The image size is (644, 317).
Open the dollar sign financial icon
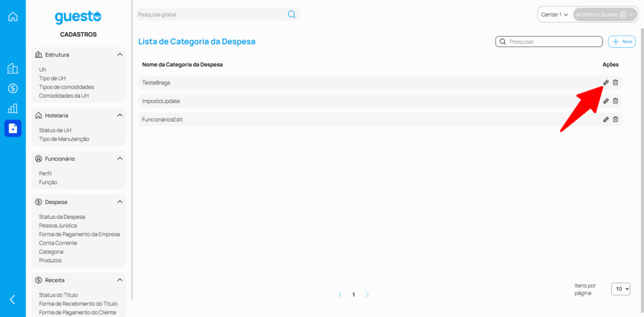click(x=13, y=89)
